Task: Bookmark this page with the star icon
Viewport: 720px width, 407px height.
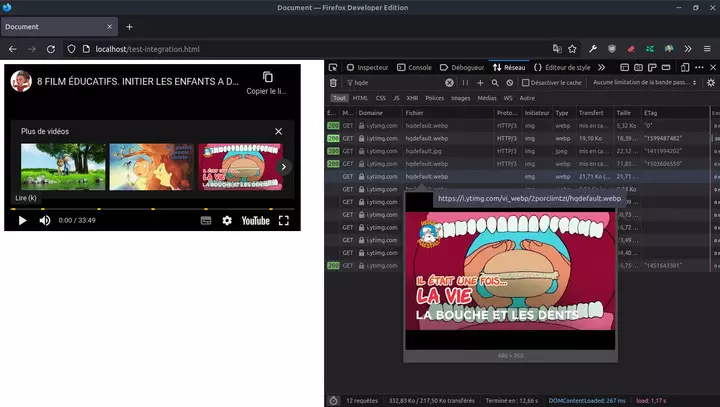Action: click(572, 49)
